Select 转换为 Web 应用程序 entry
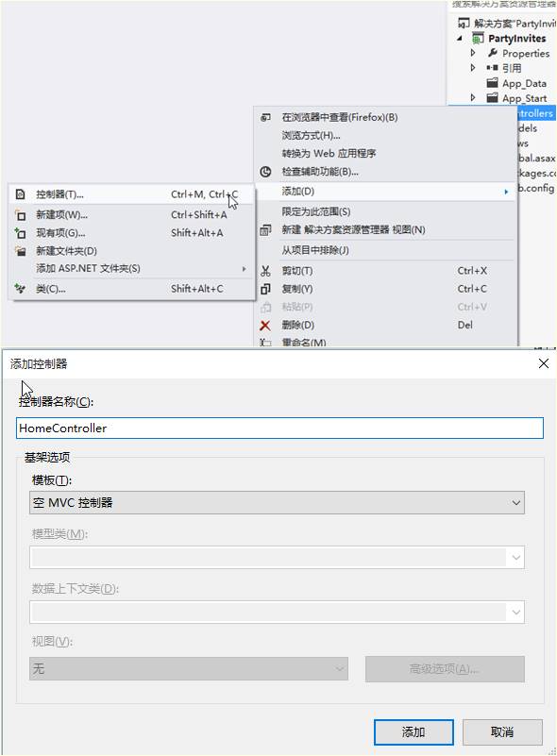The width and height of the screenshot is (557, 756). (386, 154)
